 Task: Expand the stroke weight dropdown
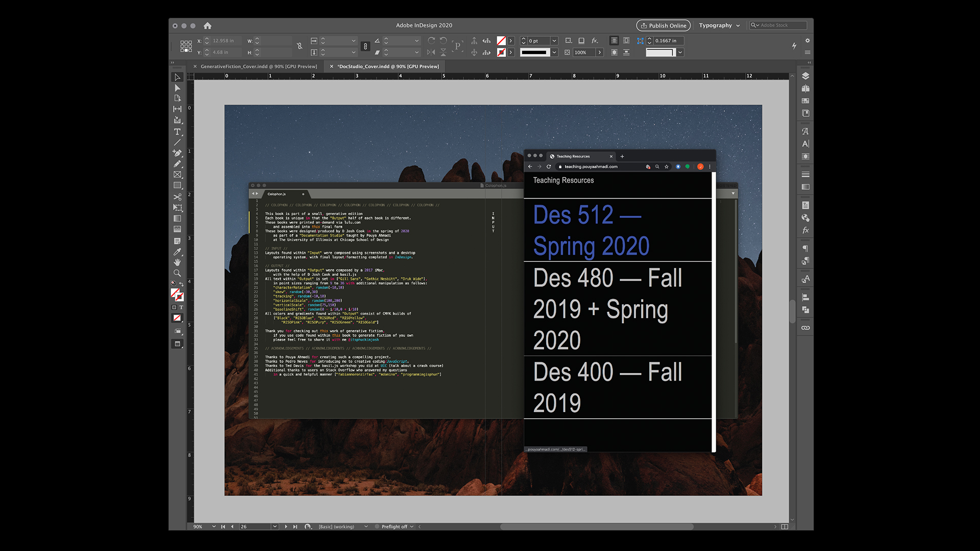tap(554, 41)
